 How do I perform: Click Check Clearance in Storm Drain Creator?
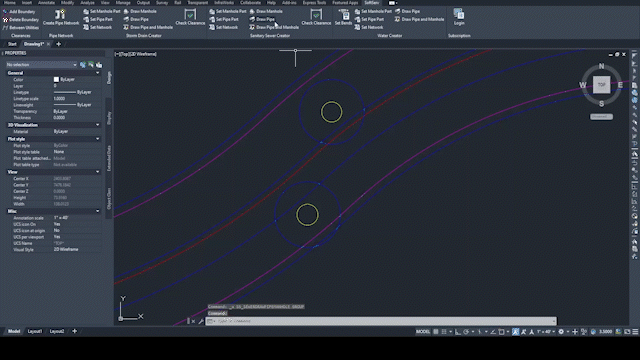pyautogui.click(x=190, y=17)
